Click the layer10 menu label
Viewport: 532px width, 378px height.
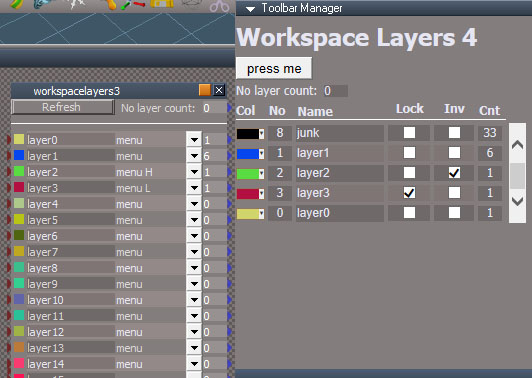(129, 300)
